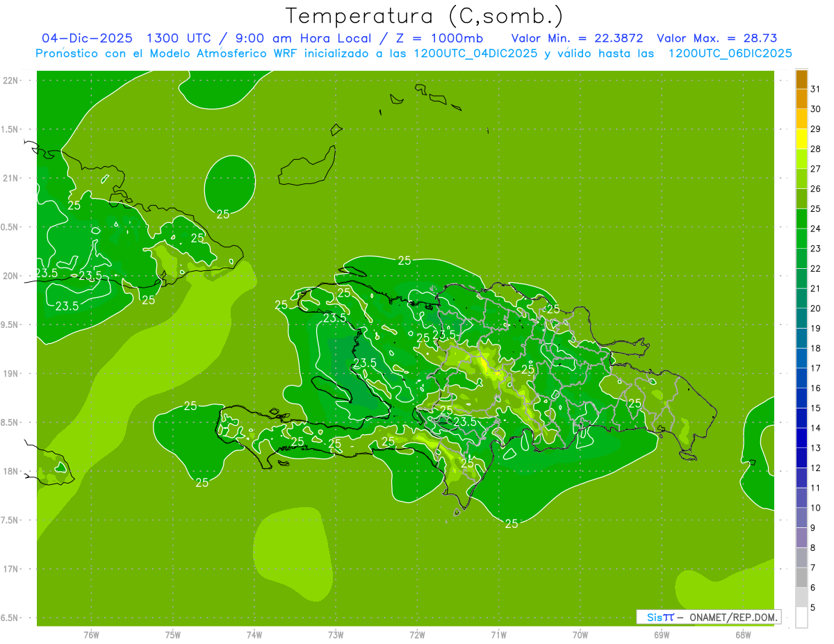Pick the purple colorbar band between 9 and 10

[801, 518]
